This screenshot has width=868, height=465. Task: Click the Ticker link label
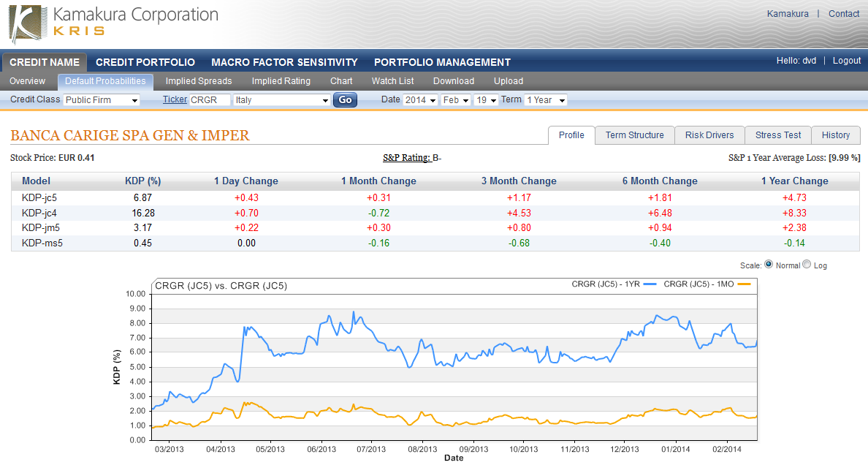[175, 100]
